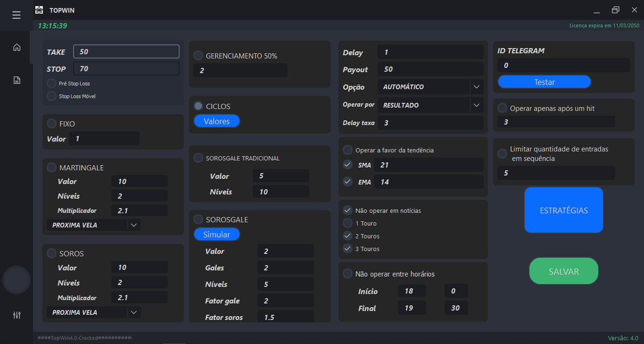Click the sequence limit field showing 5
644x344 pixels.
[x=556, y=173]
